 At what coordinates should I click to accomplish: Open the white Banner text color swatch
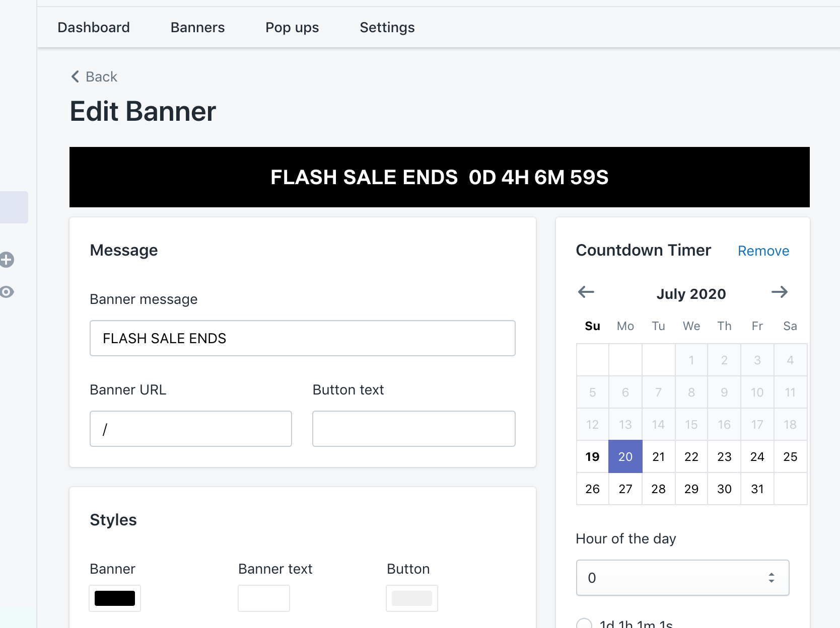coord(264,598)
